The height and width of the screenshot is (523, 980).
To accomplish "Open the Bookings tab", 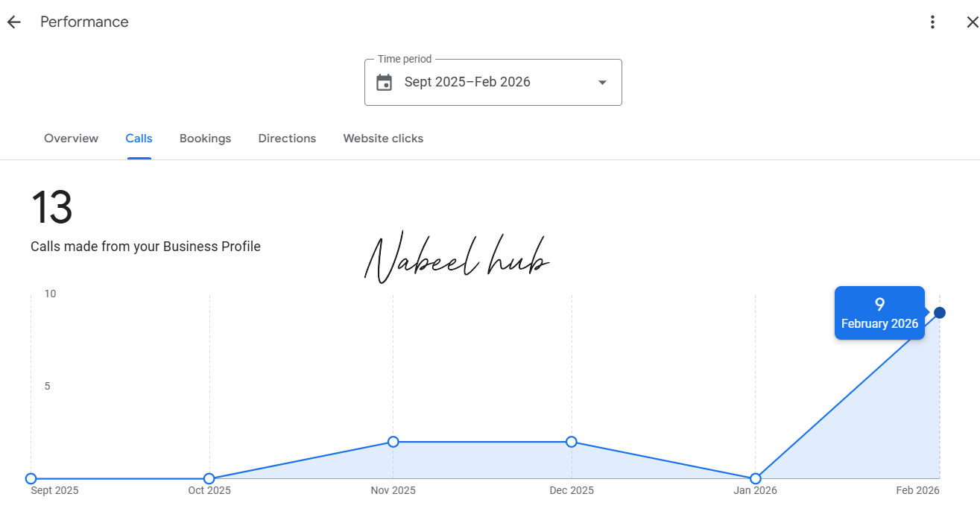I will 205,139.
